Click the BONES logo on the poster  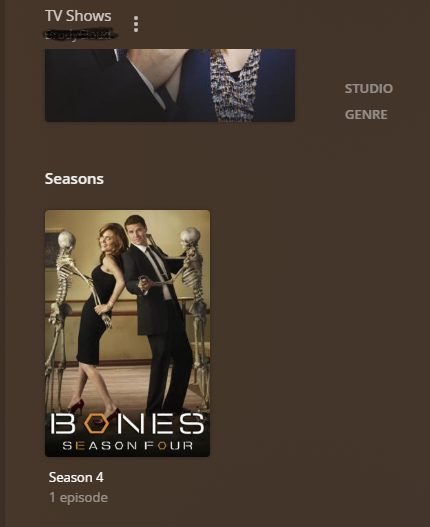click(127, 423)
